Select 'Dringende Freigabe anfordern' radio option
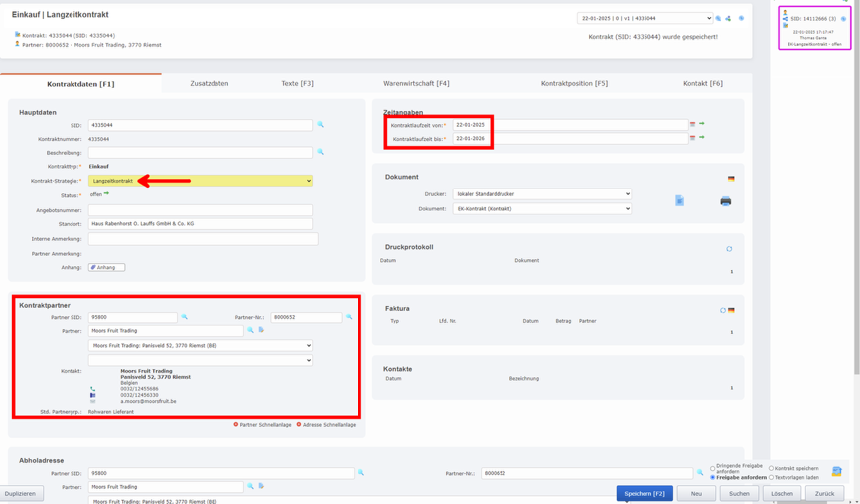Screen dimensions: 860x504 pyautogui.click(x=713, y=468)
